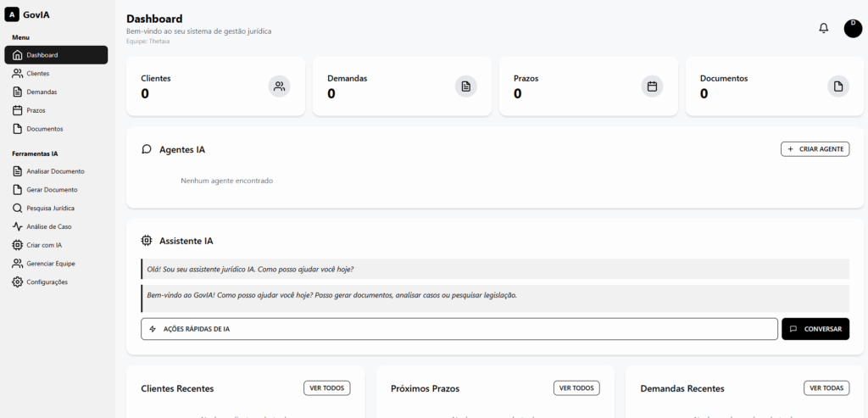
Task: Click the Ações Rápidas de IA field
Action: tap(459, 329)
